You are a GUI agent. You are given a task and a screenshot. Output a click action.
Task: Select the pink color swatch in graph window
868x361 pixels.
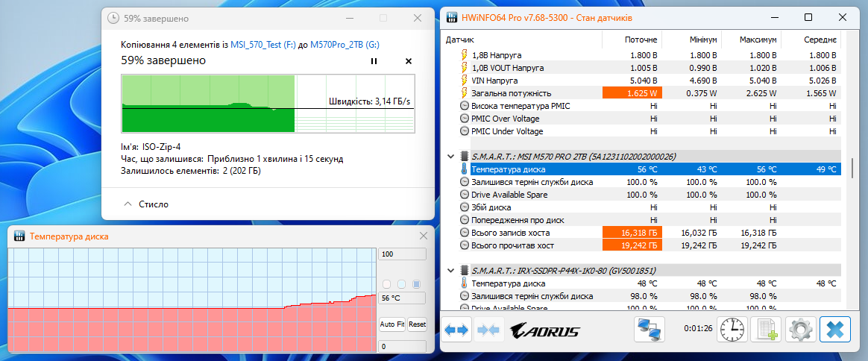click(387, 284)
